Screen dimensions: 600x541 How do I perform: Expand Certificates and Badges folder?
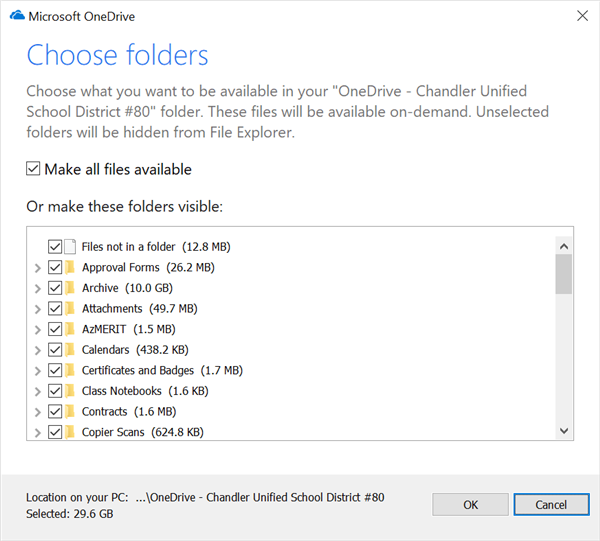coord(38,371)
